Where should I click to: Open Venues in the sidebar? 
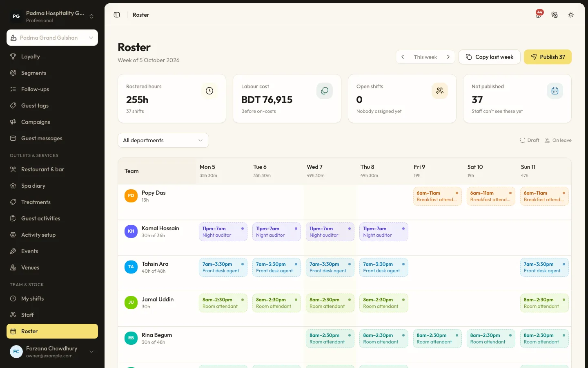click(x=52, y=267)
